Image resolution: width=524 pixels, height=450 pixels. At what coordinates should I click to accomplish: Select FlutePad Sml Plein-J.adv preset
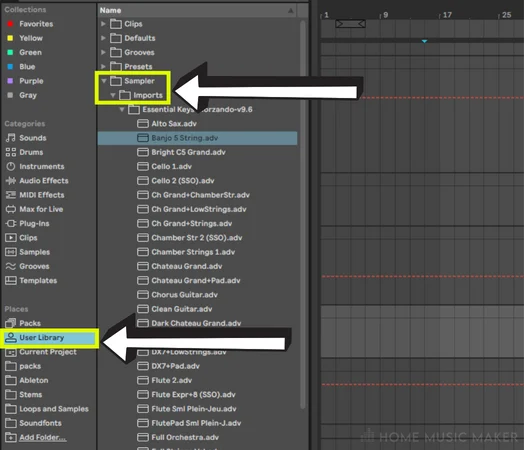[x=189, y=423]
